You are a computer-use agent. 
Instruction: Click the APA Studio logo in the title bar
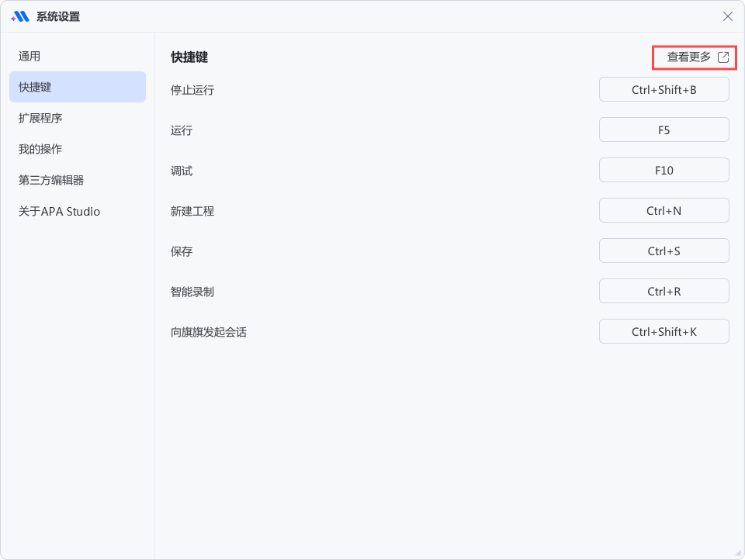tap(22, 16)
